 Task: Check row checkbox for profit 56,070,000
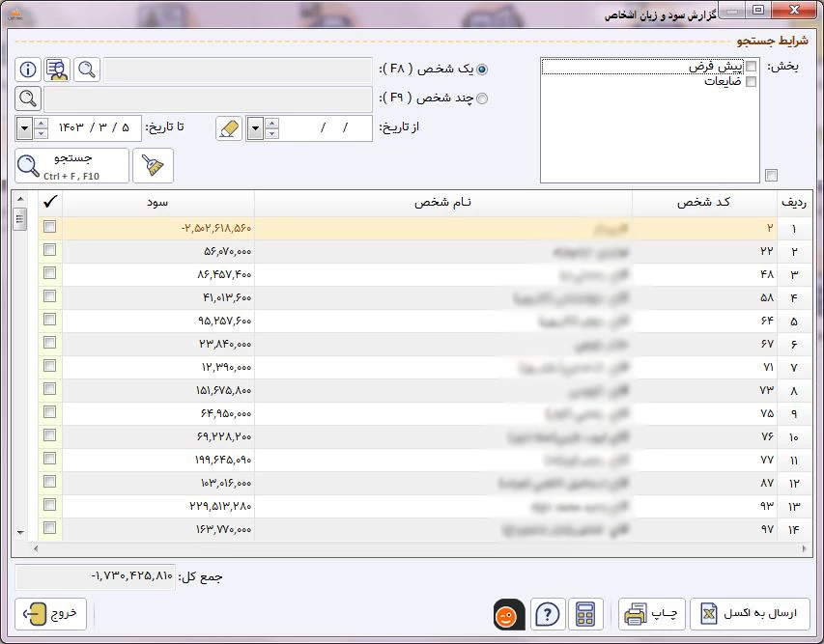50,249
